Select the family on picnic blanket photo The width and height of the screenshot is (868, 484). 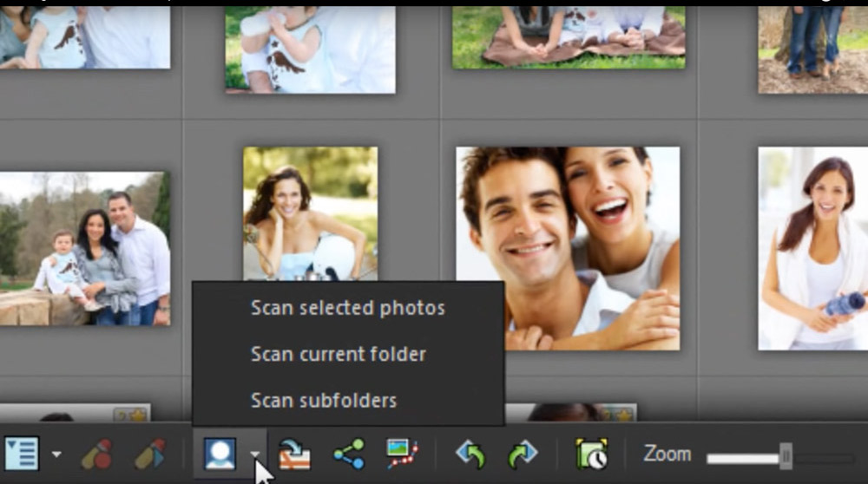coord(569,37)
